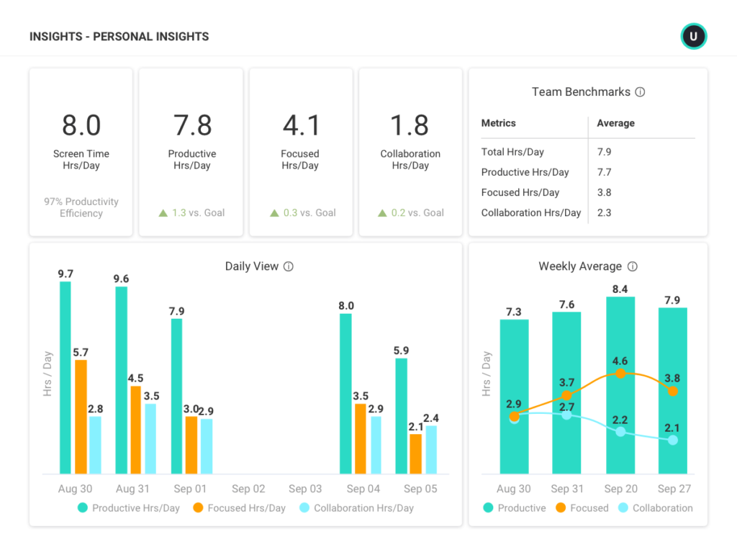737x560 pixels.
Task: Click the orange data point at 4.6
Action: (620, 374)
